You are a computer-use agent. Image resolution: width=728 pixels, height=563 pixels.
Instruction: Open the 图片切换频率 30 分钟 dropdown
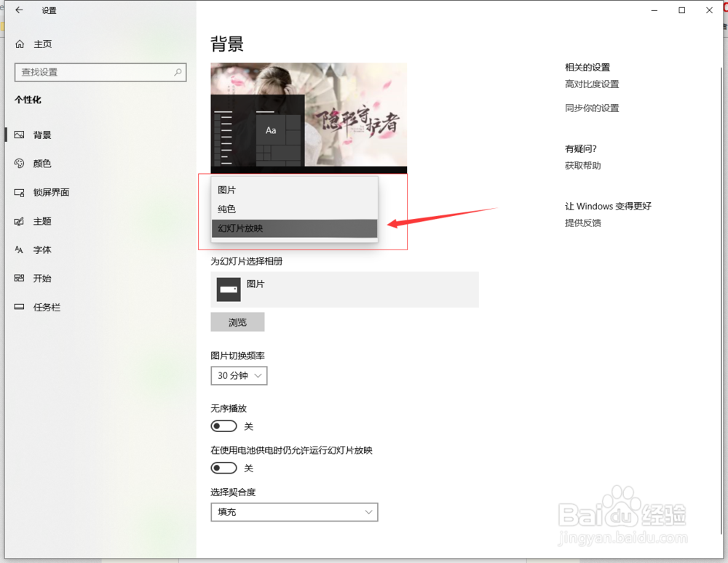click(x=239, y=375)
